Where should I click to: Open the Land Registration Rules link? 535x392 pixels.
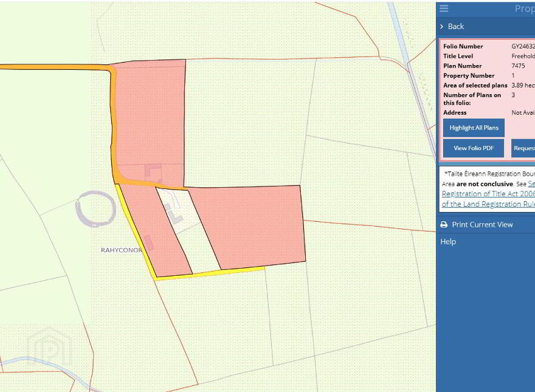(x=488, y=204)
